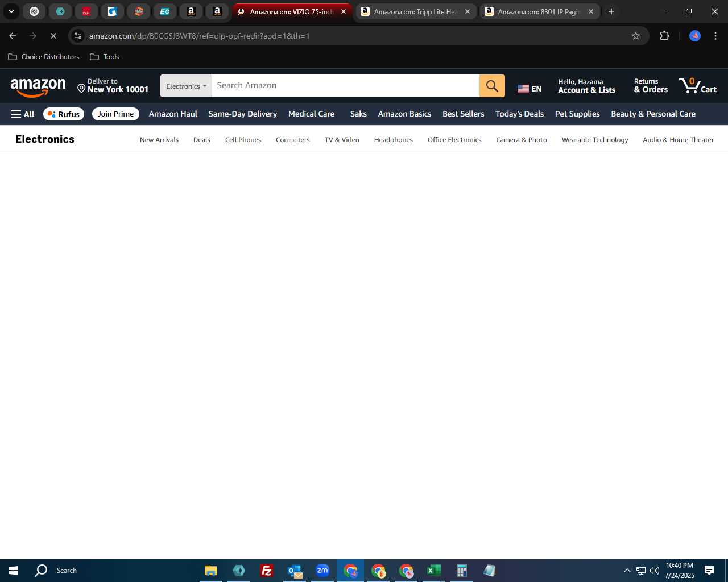The width and height of the screenshot is (728, 582).
Task: Open Zoom from taskbar
Action: point(322,571)
